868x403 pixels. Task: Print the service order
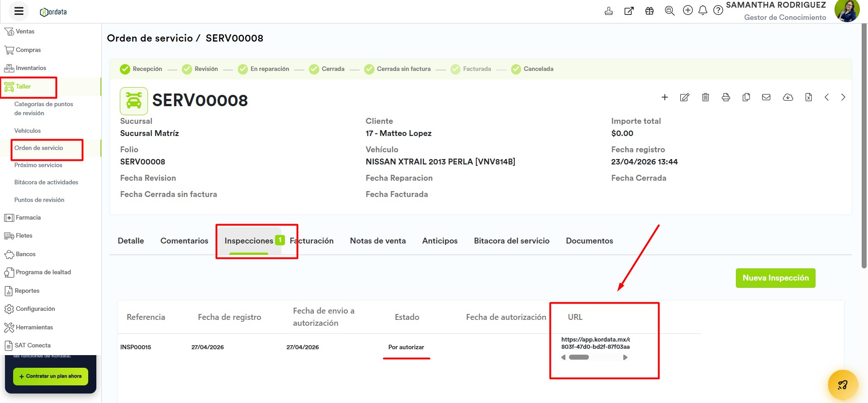click(726, 97)
